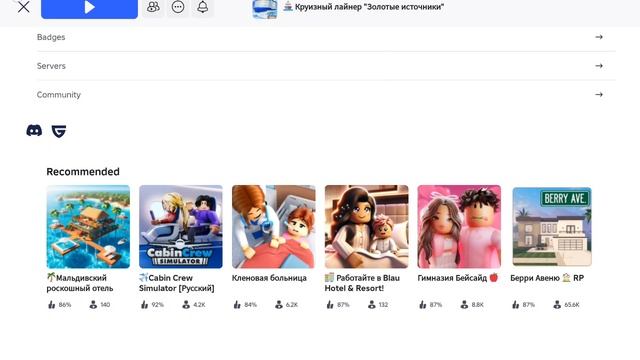Open the Guilded social link
Image resolution: width=640 pixels, height=360 pixels.
[x=59, y=131]
